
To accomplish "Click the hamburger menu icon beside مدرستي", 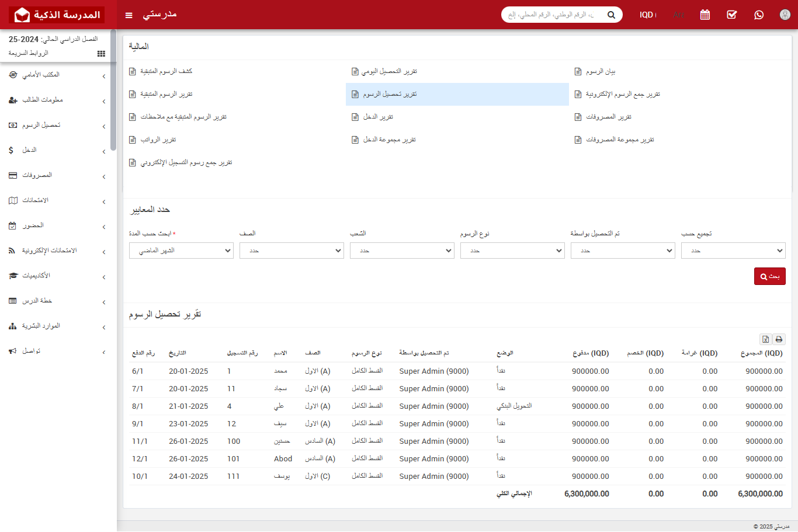I will (x=129, y=15).
